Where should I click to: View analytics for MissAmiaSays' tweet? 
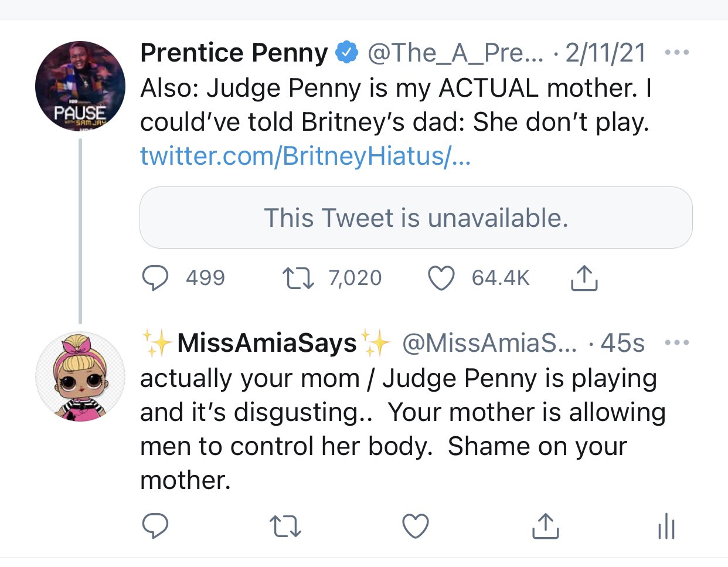pos(666,526)
